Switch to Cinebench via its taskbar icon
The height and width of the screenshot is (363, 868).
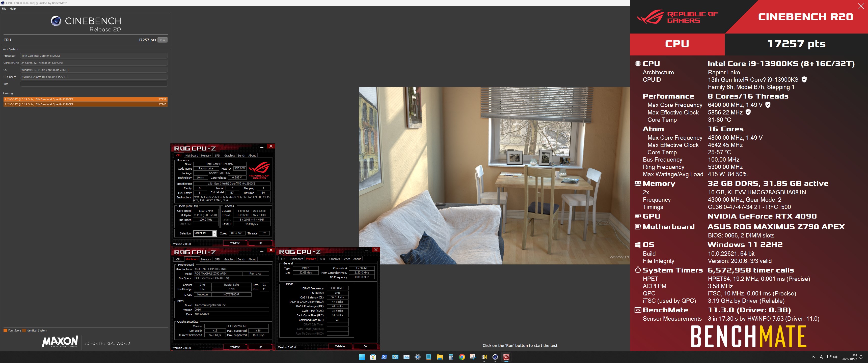point(495,357)
